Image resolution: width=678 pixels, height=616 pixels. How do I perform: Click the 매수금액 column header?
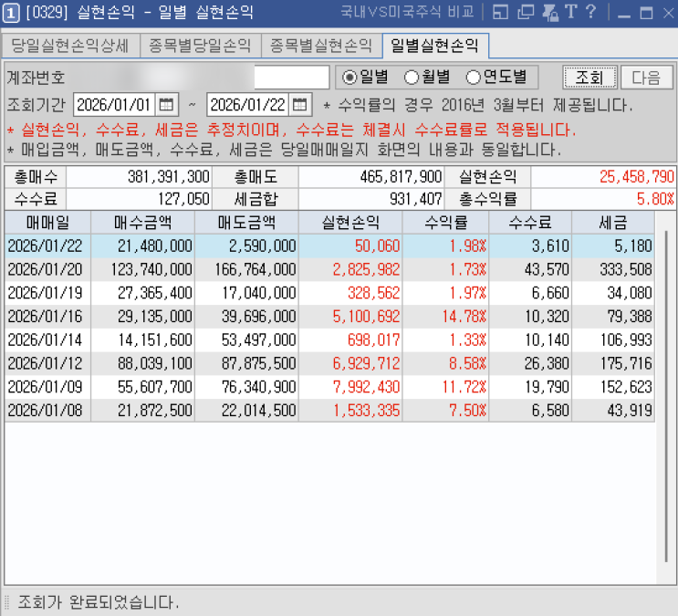(142, 223)
